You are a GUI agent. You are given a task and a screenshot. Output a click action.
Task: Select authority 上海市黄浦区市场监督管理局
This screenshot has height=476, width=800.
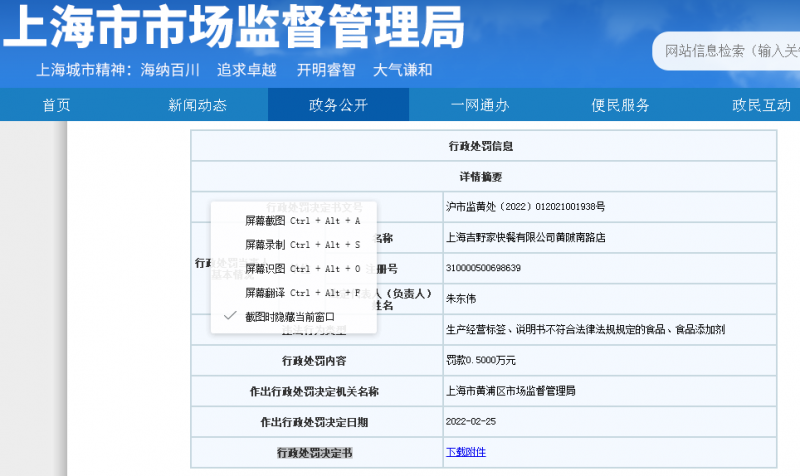511,391
